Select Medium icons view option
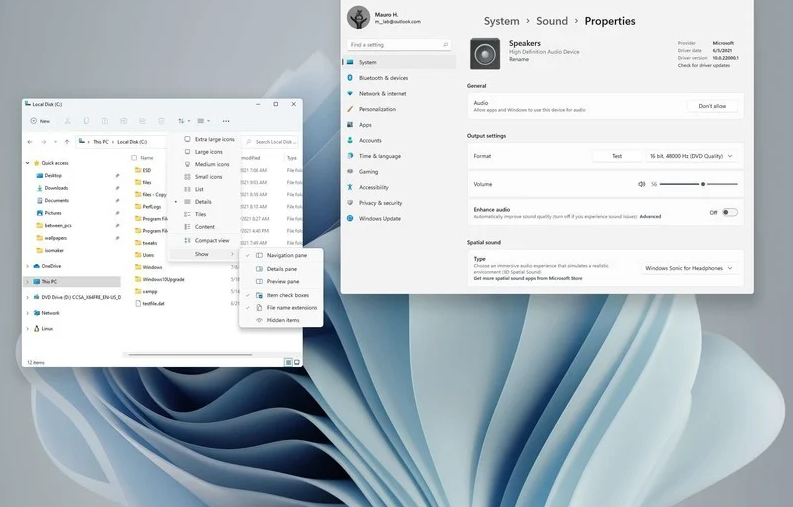The height and width of the screenshot is (507, 793). pos(204,164)
